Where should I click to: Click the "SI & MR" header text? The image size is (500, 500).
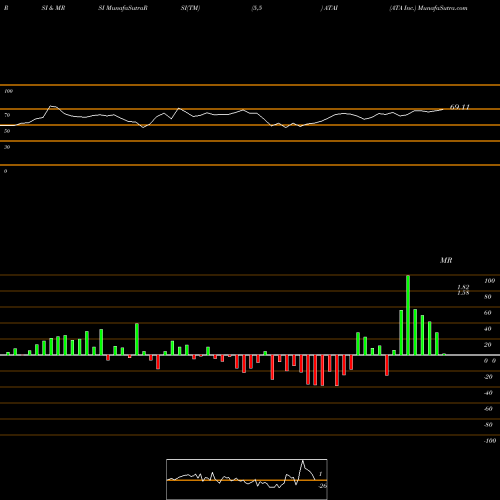pyautogui.click(x=53, y=8)
